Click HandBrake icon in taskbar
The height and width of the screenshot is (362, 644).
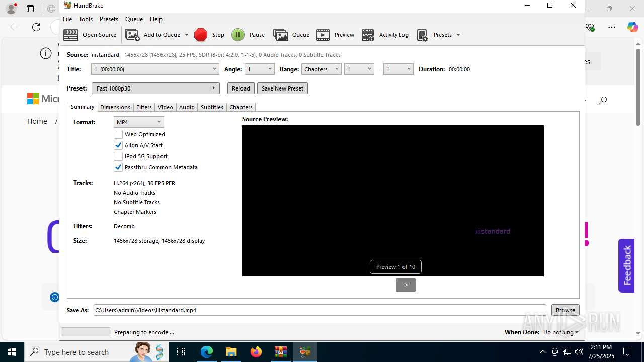point(305,352)
